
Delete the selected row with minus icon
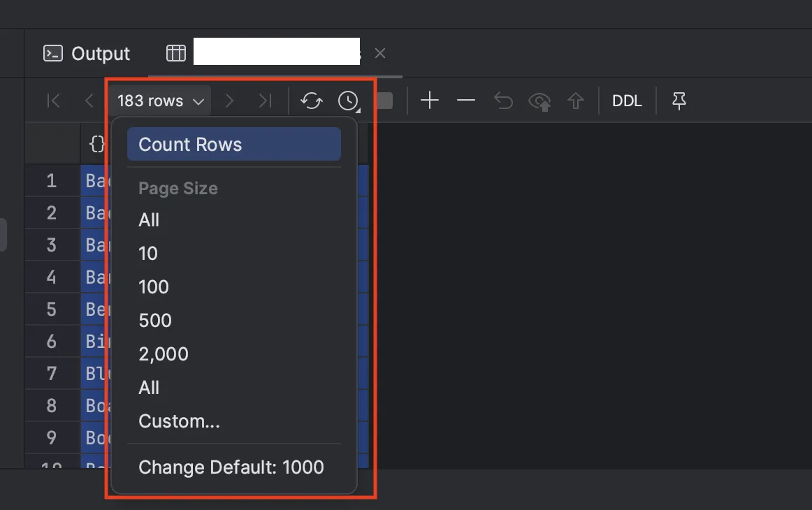(x=466, y=101)
